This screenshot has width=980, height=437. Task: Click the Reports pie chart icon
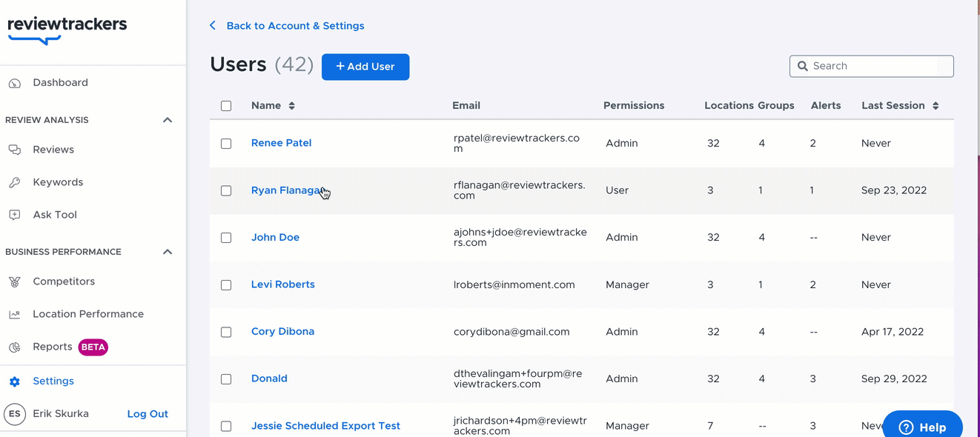click(x=15, y=347)
